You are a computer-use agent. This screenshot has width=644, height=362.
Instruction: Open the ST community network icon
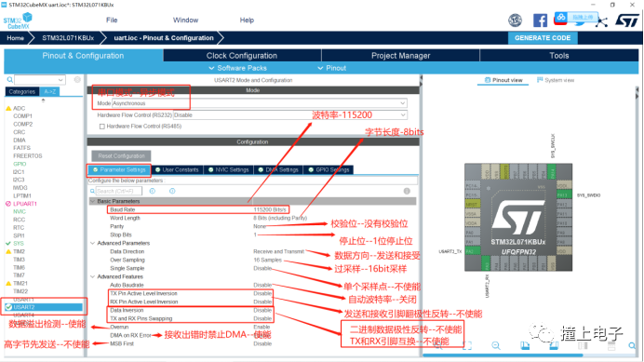tap(602, 21)
